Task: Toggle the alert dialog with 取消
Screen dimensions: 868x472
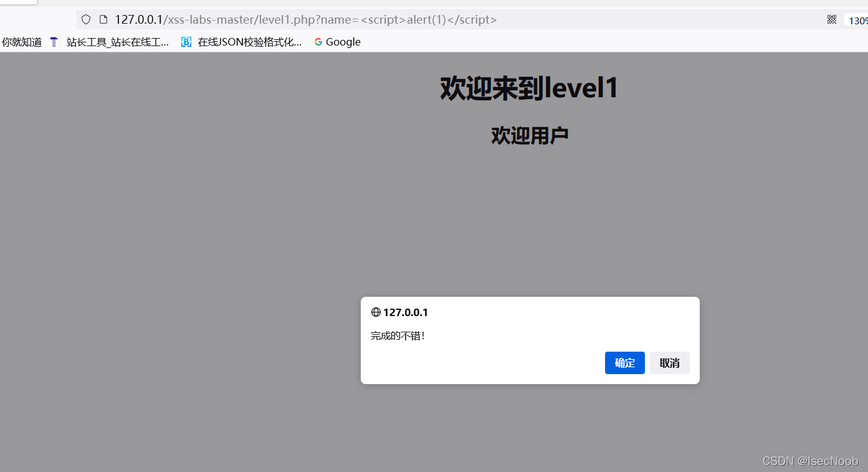Action: tap(669, 362)
